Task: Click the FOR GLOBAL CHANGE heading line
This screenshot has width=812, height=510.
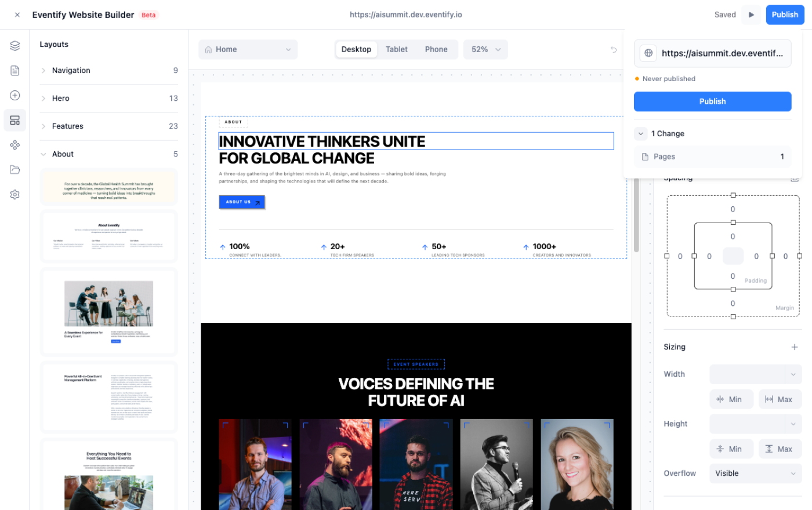Action: point(296,158)
